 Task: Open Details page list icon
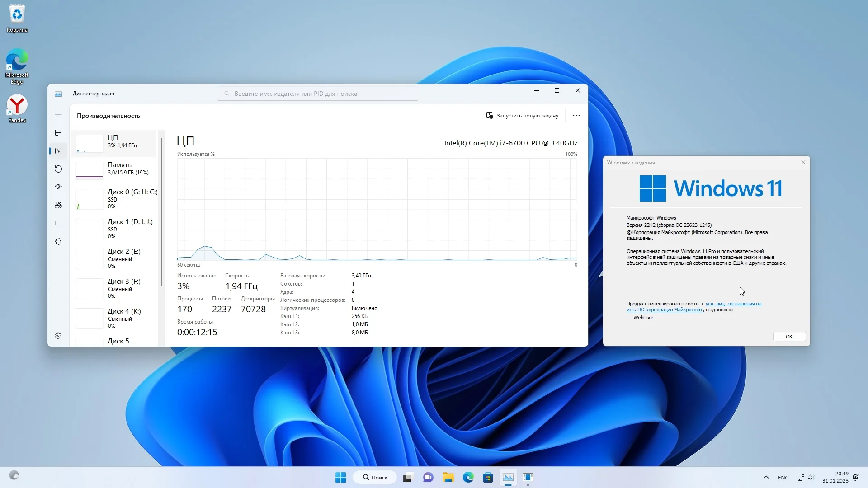[x=58, y=223]
